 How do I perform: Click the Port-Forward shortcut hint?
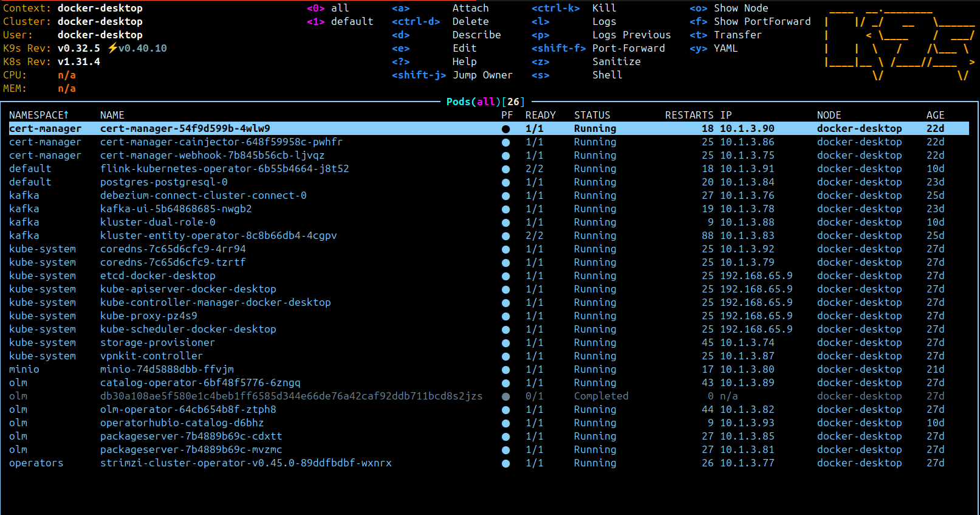pos(628,48)
